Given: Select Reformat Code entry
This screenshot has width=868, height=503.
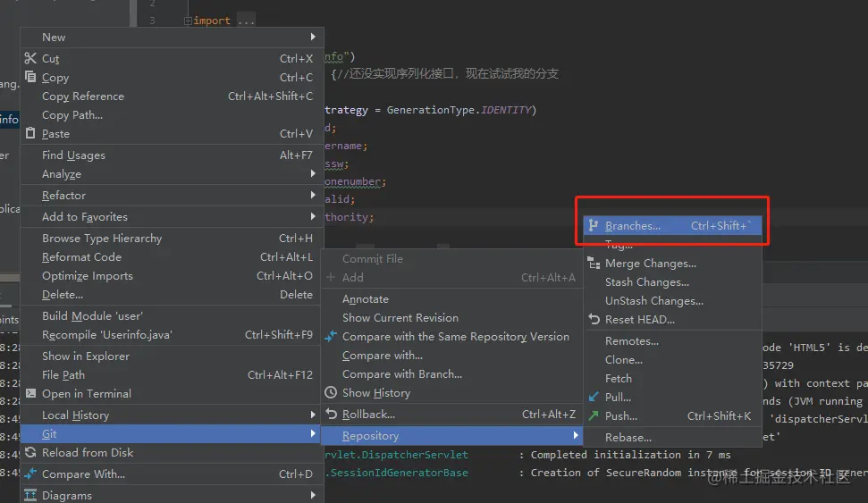Looking at the screenshot, I should pos(172,256).
